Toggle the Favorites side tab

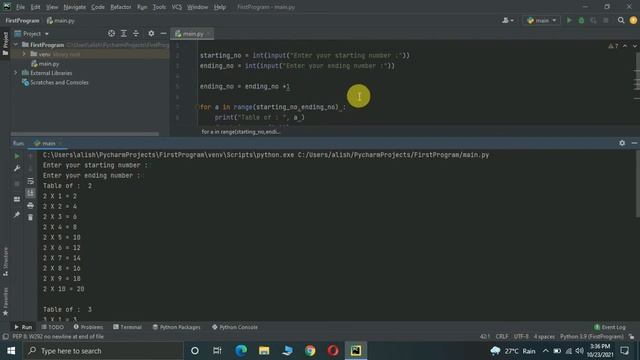click(x=5, y=301)
